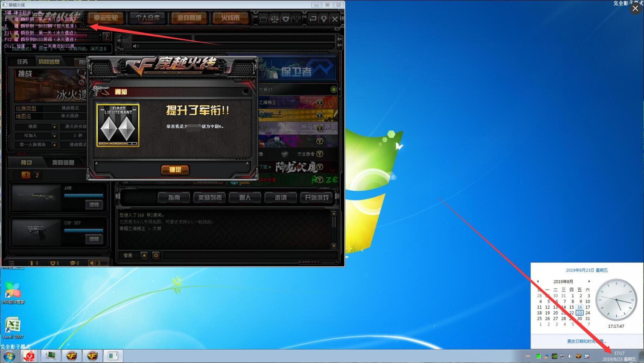
Task: Go to next month in calendar
Action: 589,281
